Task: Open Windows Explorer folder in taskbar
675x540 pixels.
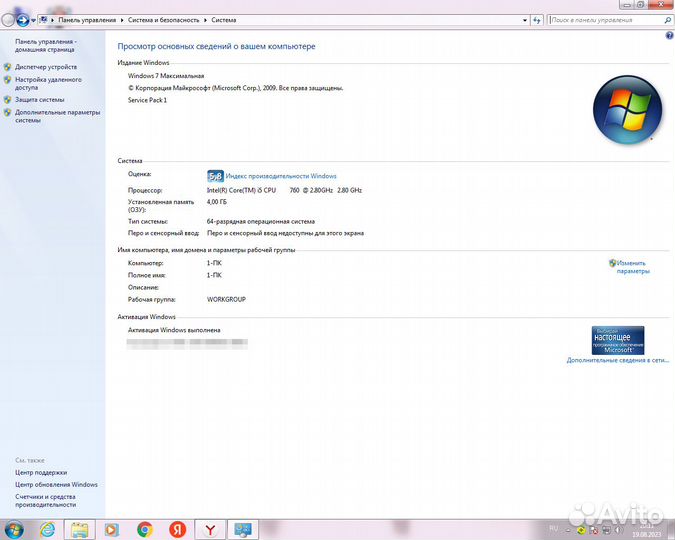Action: click(79, 530)
